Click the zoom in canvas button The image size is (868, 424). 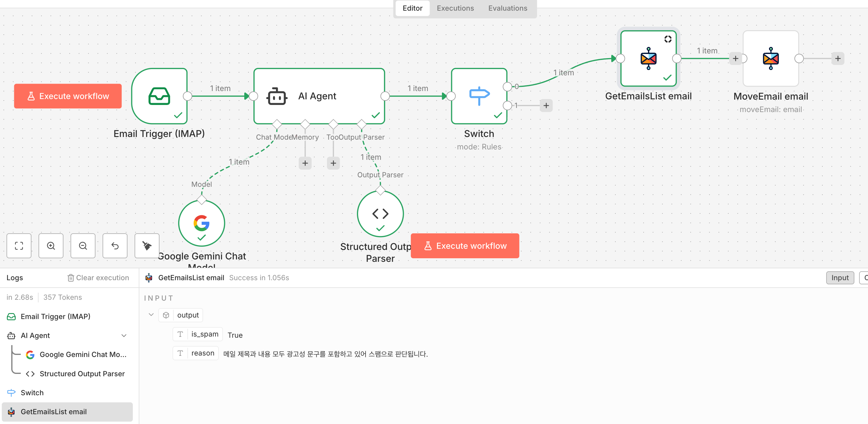pos(51,246)
